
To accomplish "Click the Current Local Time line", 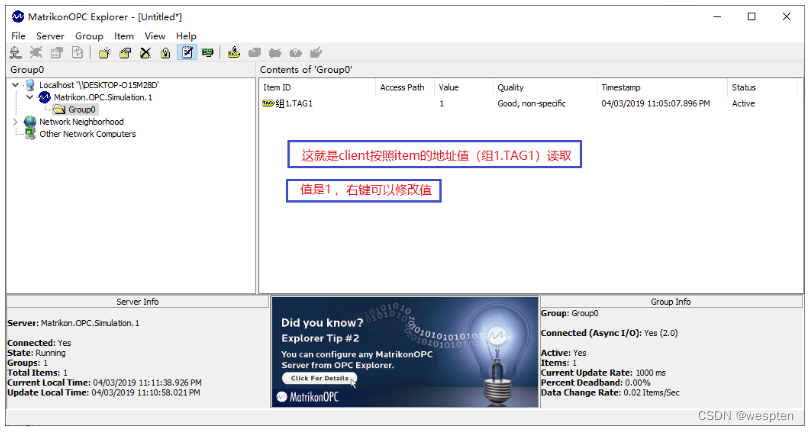I will (x=104, y=382).
